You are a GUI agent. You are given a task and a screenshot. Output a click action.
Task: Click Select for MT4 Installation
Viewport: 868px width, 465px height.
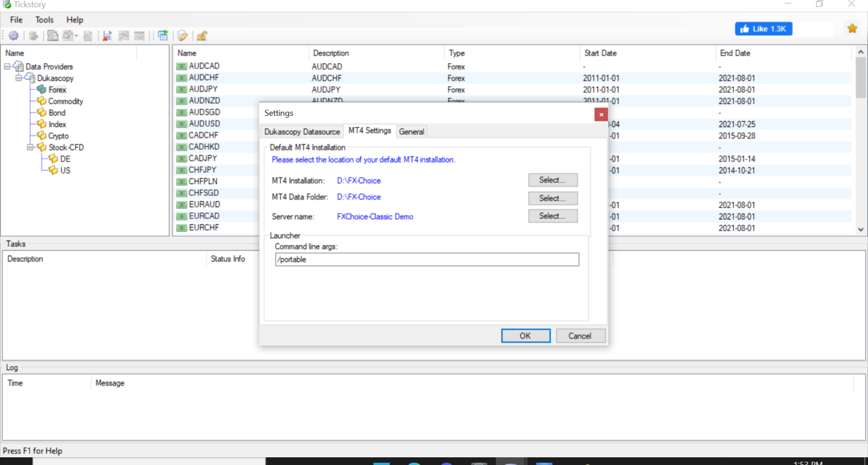click(553, 180)
